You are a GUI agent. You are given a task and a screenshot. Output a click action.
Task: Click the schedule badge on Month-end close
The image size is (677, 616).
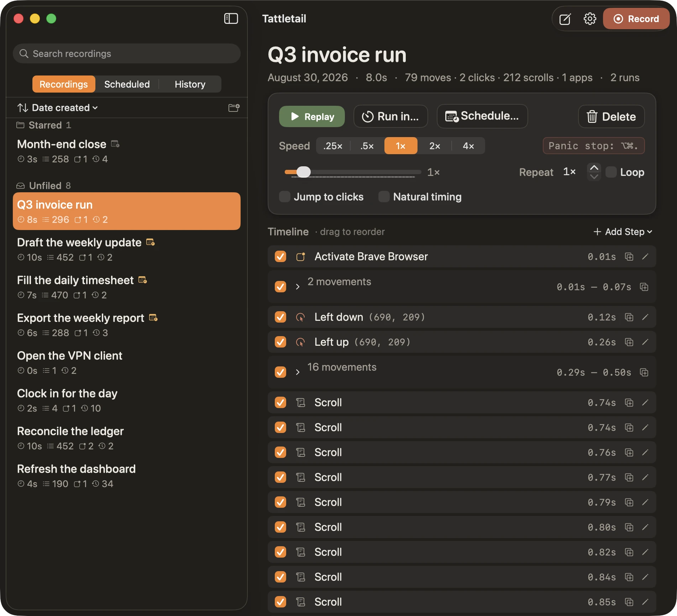pyautogui.click(x=115, y=144)
